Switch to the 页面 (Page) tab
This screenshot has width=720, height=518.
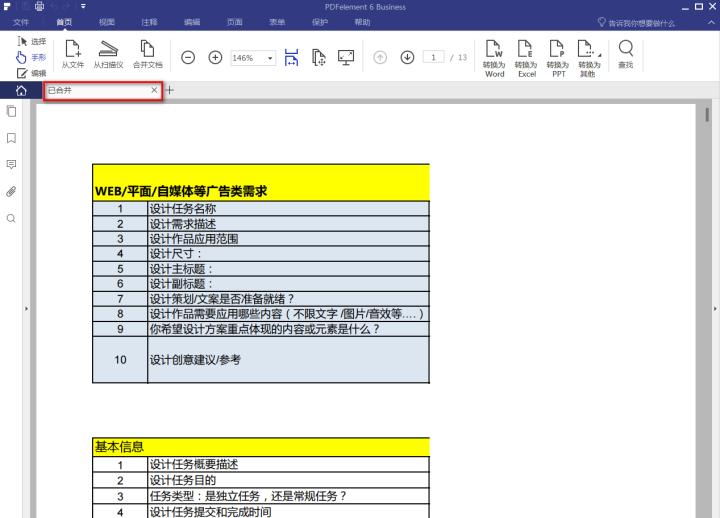(x=235, y=22)
